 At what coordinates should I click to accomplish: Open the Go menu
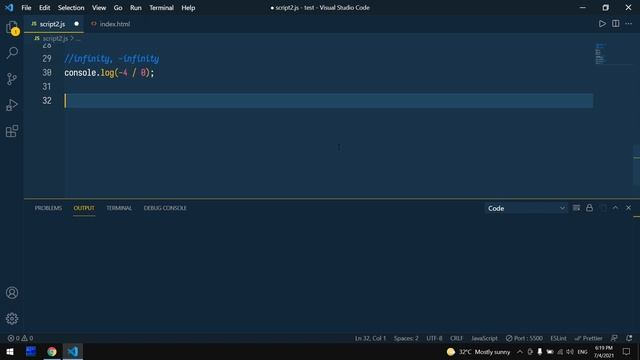click(118, 8)
